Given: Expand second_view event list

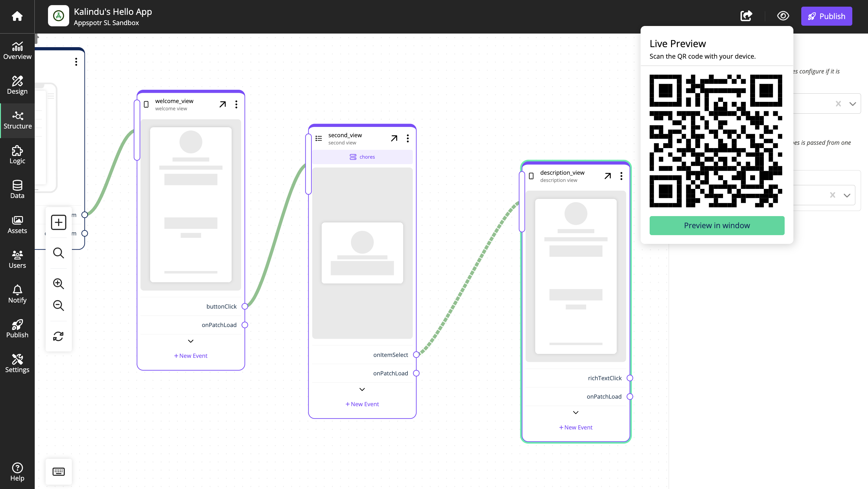Looking at the screenshot, I should pos(362,389).
